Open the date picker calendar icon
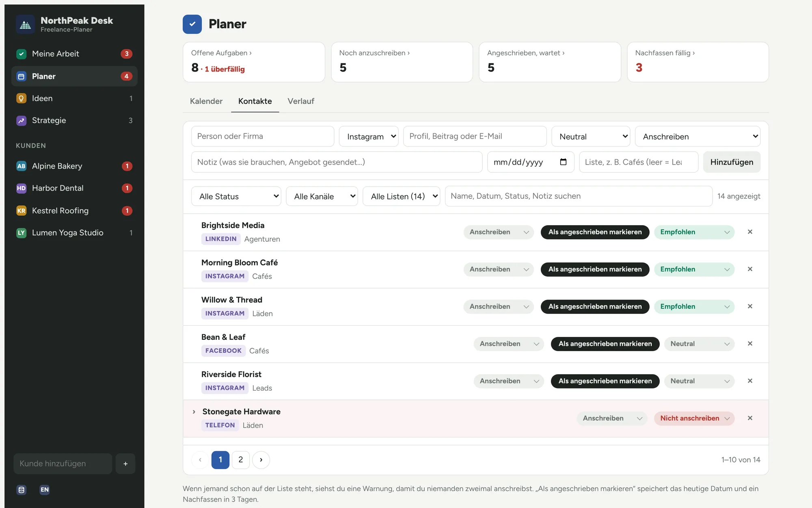The width and height of the screenshot is (812, 508). (x=563, y=162)
